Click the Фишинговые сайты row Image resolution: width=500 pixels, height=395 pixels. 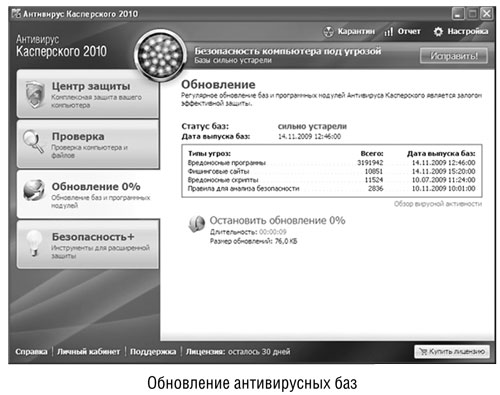pyautogui.click(x=332, y=171)
